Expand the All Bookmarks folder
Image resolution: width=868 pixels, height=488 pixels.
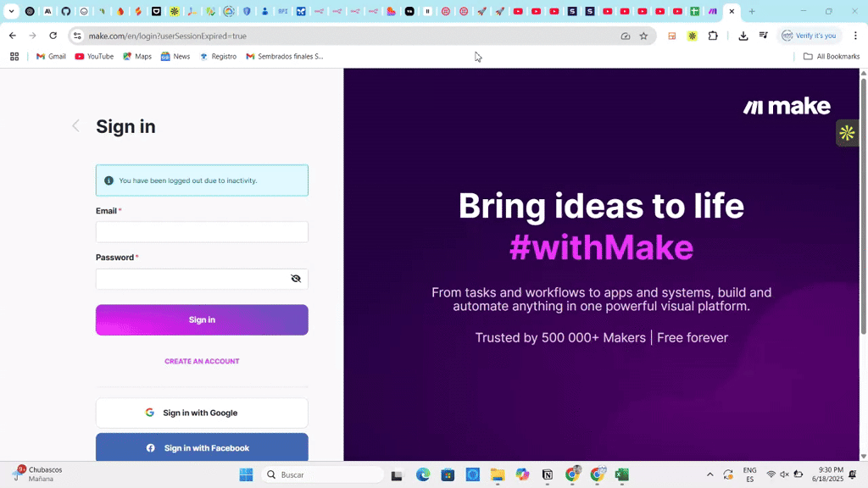tap(832, 57)
